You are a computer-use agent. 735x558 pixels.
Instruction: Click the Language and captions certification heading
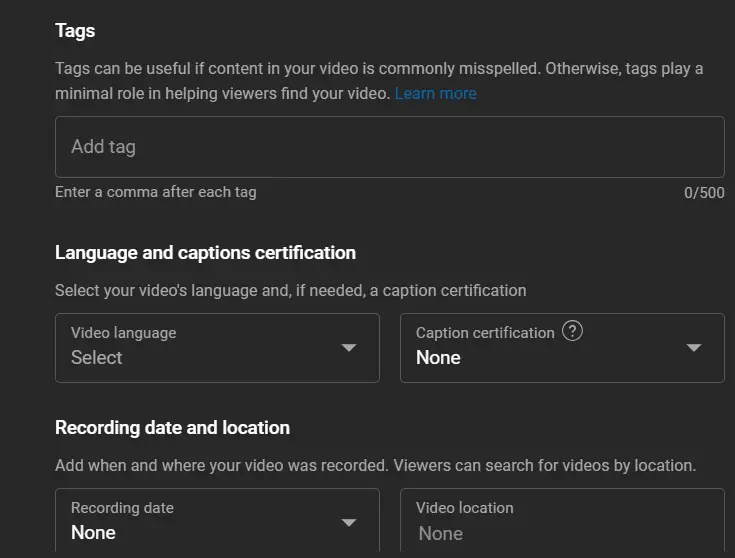[205, 253]
